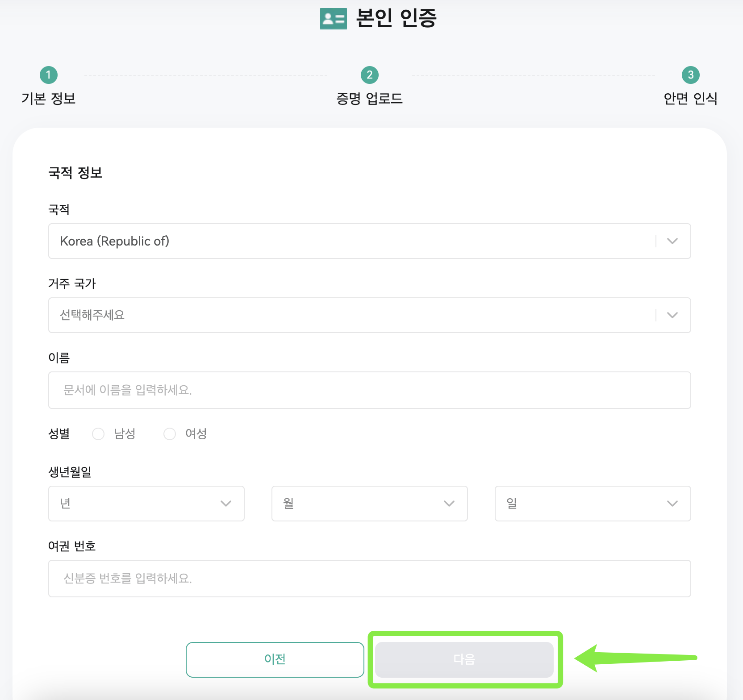Screen dimensions: 743x700
Task: Select step 1 circle for 기본 정보
Action: point(49,75)
